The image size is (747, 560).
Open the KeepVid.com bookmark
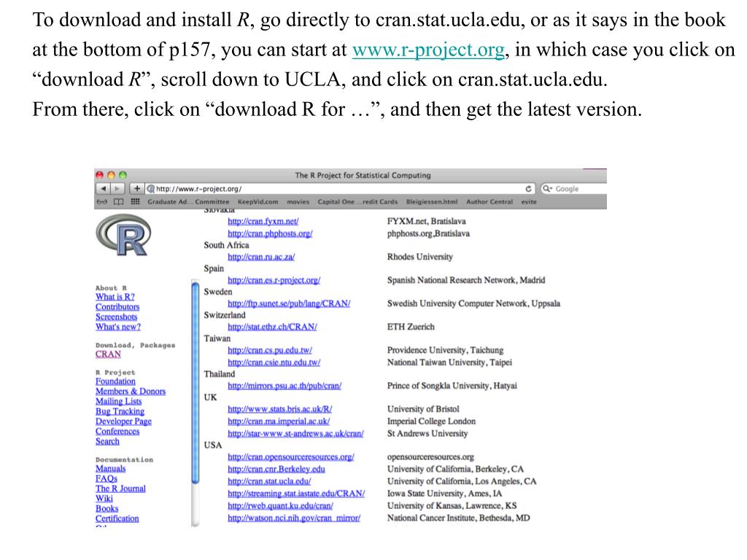[x=258, y=202]
